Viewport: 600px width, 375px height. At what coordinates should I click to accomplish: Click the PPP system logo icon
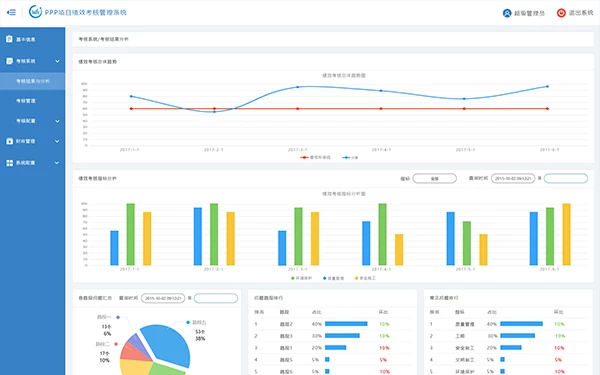[x=35, y=12]
